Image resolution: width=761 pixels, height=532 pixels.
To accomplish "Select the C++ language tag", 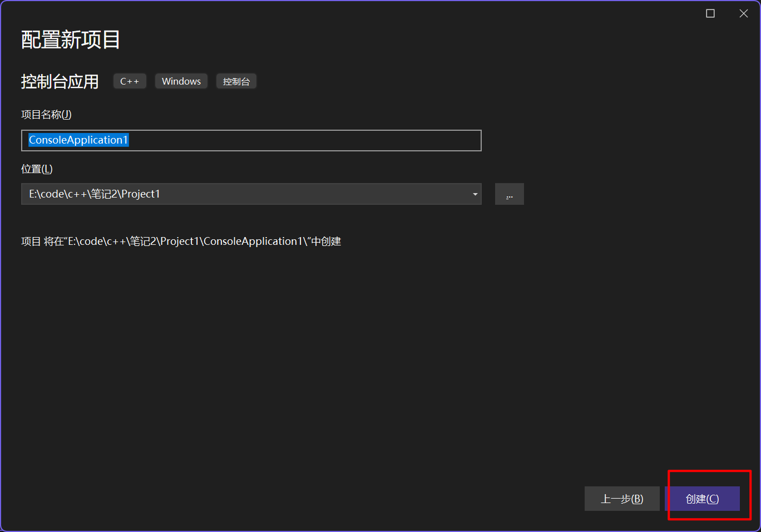I will (130, 81).
